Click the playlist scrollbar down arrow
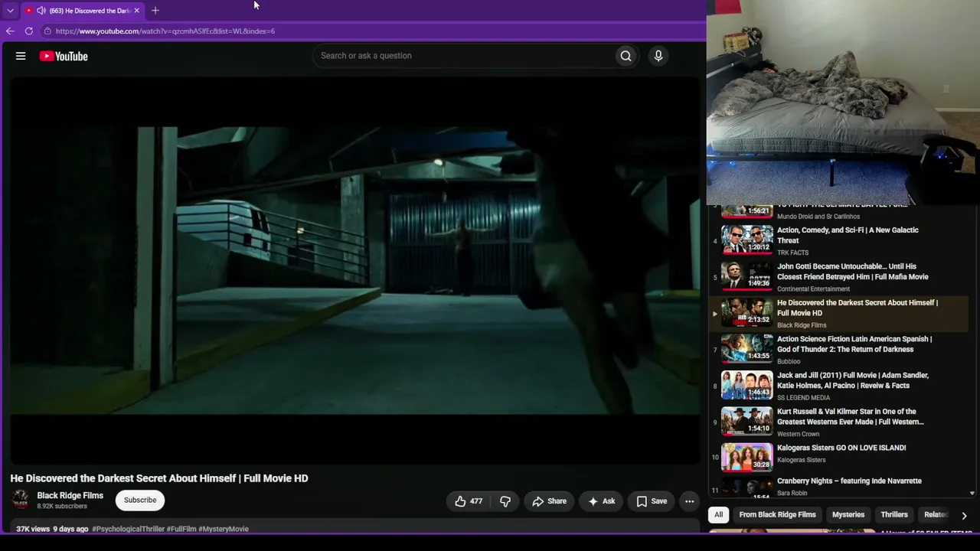This screenshot has height=551, width=980. click(x=972, y=494)
